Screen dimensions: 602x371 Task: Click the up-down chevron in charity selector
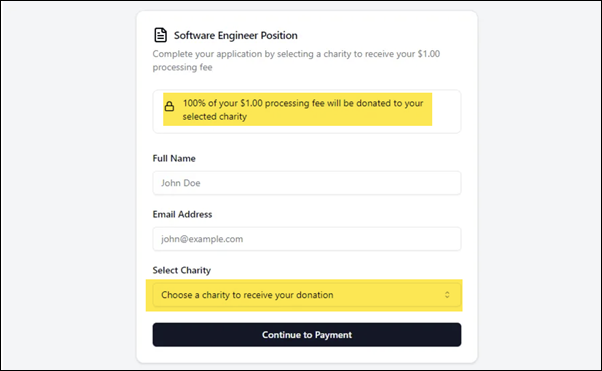[447, 295]
